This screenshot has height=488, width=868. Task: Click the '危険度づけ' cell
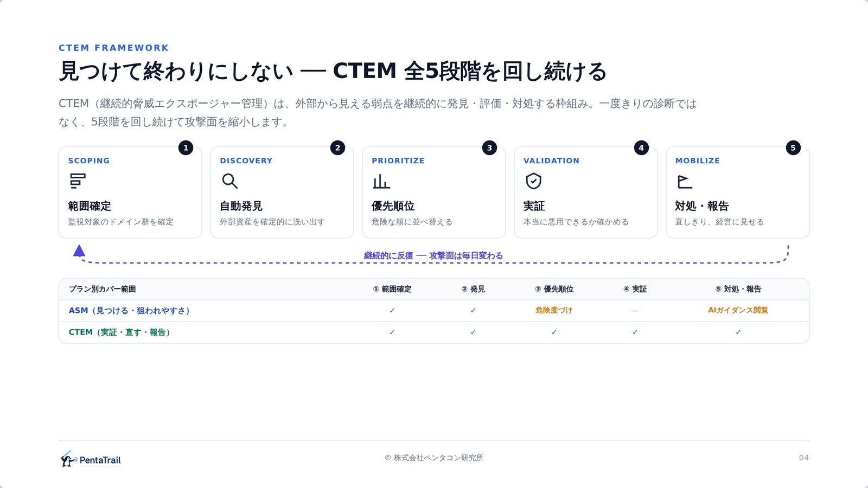point(554,310)
